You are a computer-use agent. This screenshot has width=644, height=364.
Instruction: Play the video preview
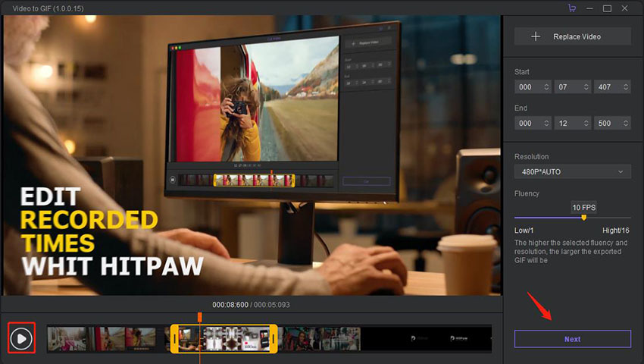tap(21, 338)
